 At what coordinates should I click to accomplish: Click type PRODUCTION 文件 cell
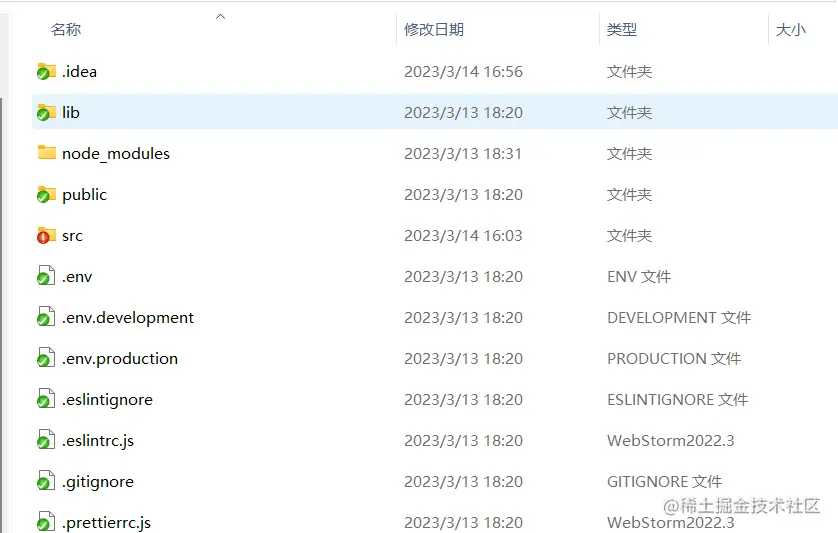click(674, 359)
